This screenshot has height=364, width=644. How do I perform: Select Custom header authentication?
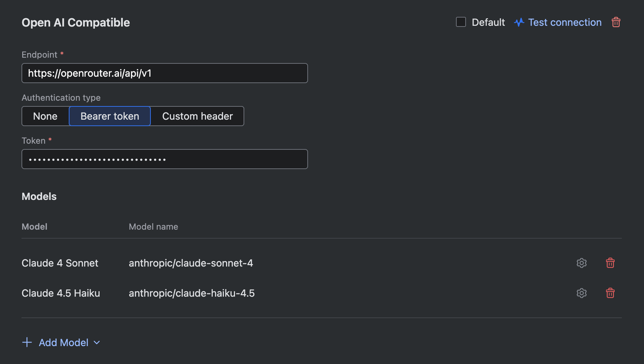(197, 116)
